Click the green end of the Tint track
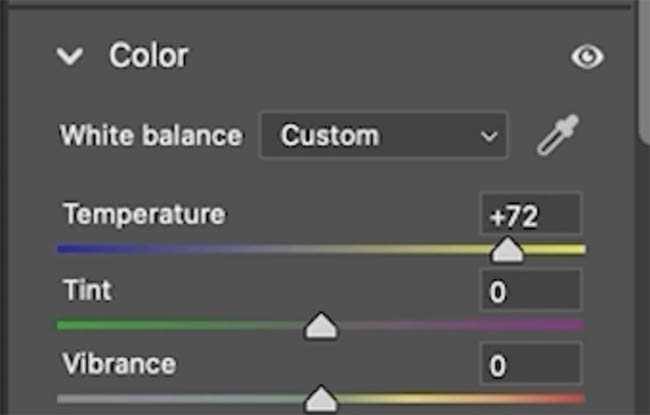The image size is (650, 415). pyautogui.click(x=66, y=325)
